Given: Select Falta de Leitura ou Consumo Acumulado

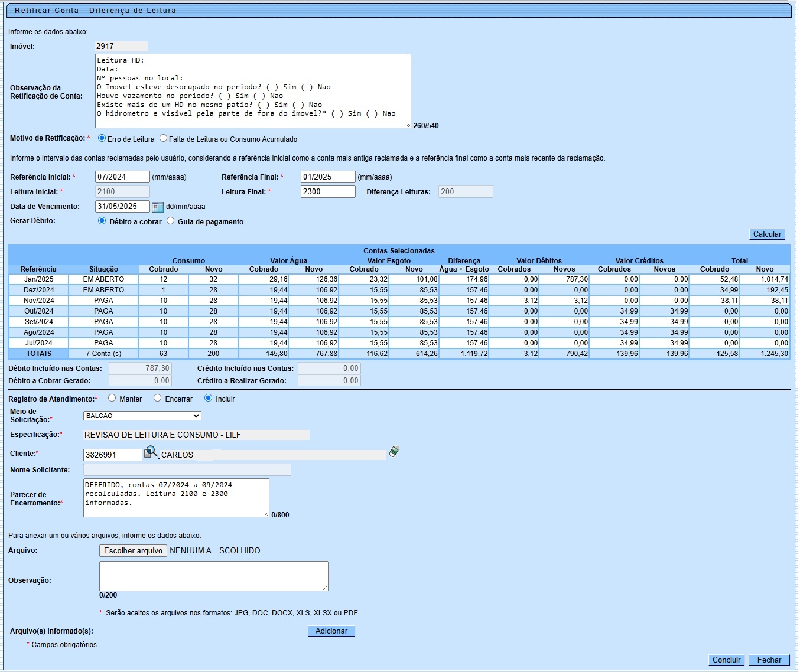Looking at the screenshot, I should 163,139.
